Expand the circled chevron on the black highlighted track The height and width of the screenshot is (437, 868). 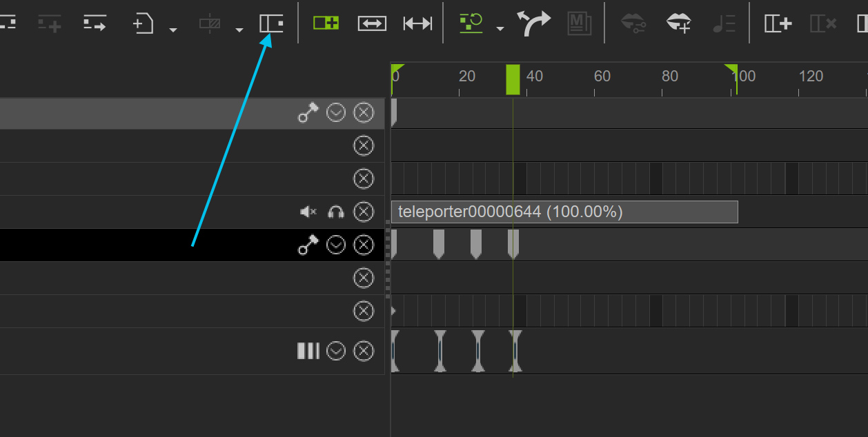point(336,245)
